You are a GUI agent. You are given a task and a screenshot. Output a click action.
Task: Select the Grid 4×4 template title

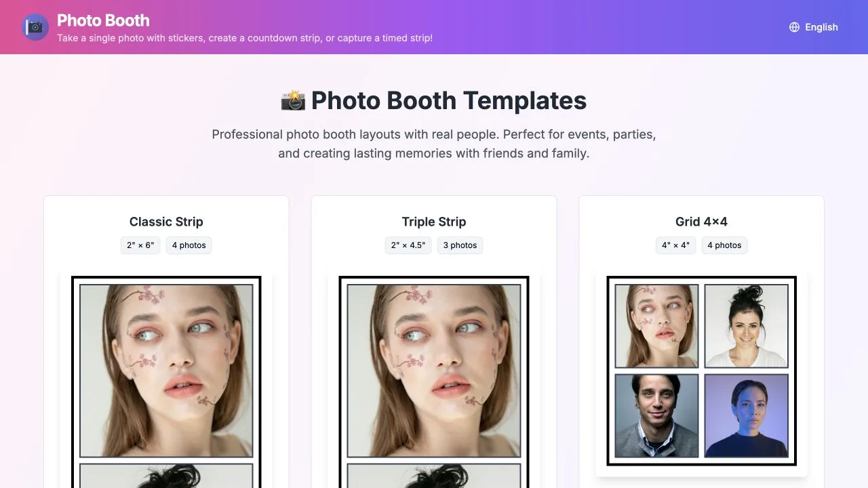click(x=701, y=222)
